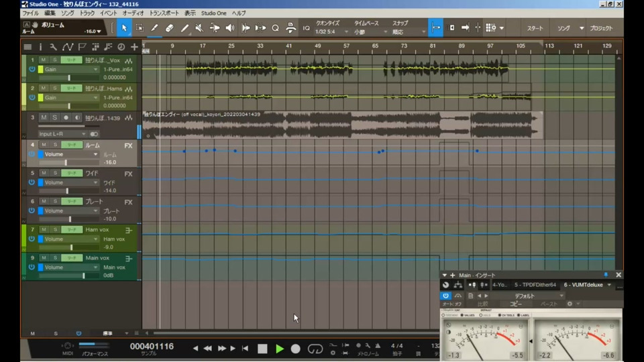Screen dimensions: 644x362
Task: Open the トラック (Track) menu
Action: click(x=87, y=13)
